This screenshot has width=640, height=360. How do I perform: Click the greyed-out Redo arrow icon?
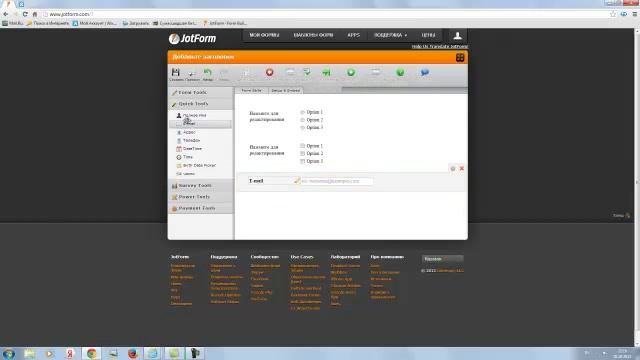pyautogui.click(x=224, y=73)
